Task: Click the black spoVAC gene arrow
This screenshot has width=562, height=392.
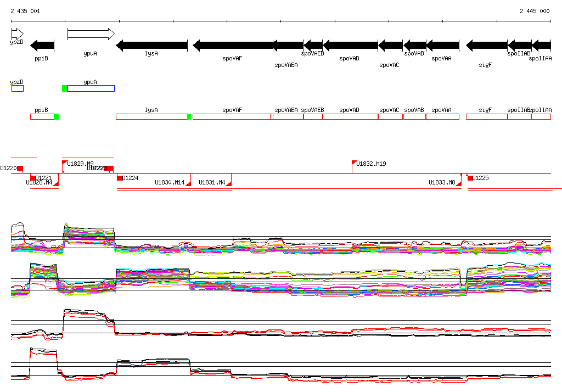Action: coord(390,46)
